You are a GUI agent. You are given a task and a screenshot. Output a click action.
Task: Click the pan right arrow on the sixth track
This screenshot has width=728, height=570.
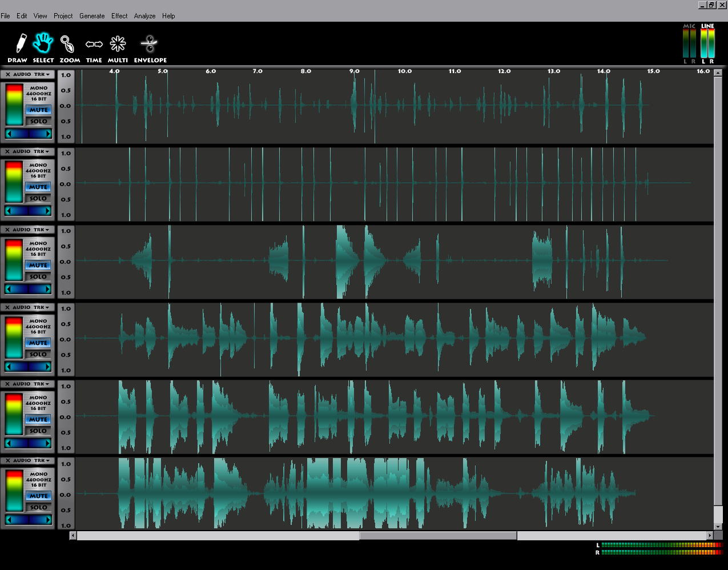click(x=48, y=520)
